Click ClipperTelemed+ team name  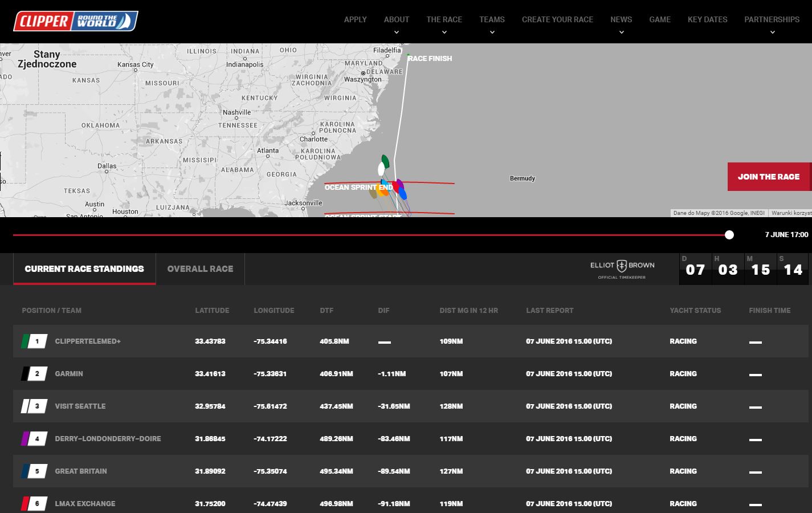point(88,341)
